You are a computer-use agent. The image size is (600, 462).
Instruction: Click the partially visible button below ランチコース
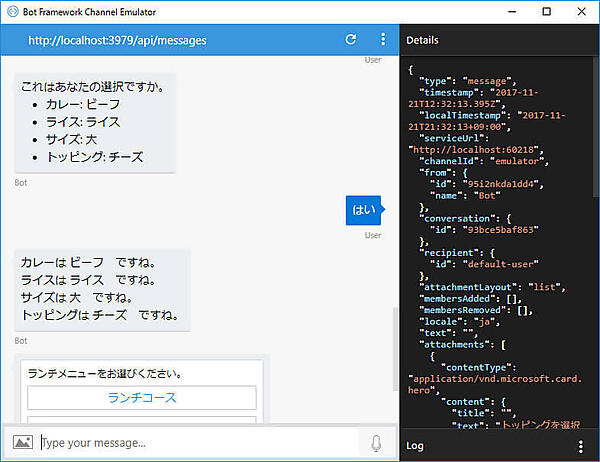141,420
